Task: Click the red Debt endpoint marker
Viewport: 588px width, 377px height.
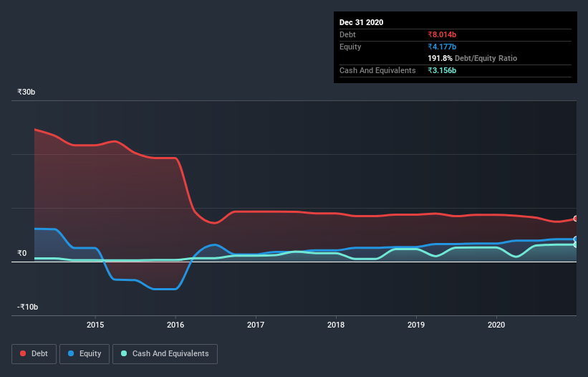Action: click(576, 219)
